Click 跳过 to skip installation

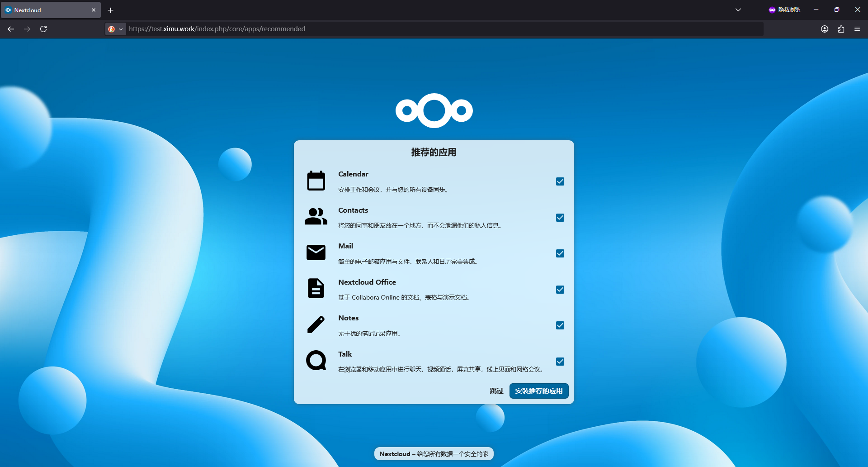pos(496,391)
